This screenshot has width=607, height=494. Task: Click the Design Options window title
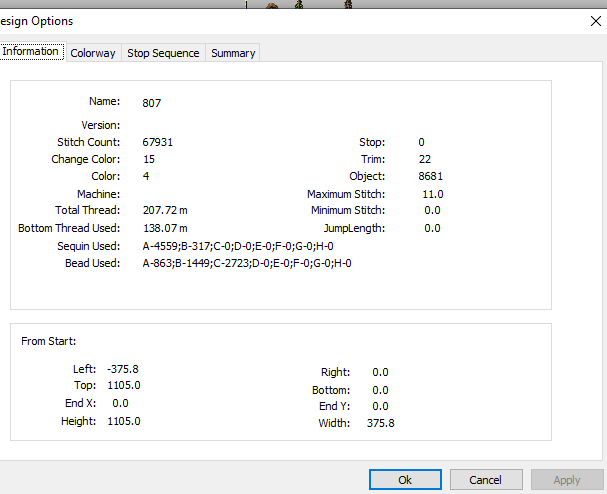click(36, 21)
